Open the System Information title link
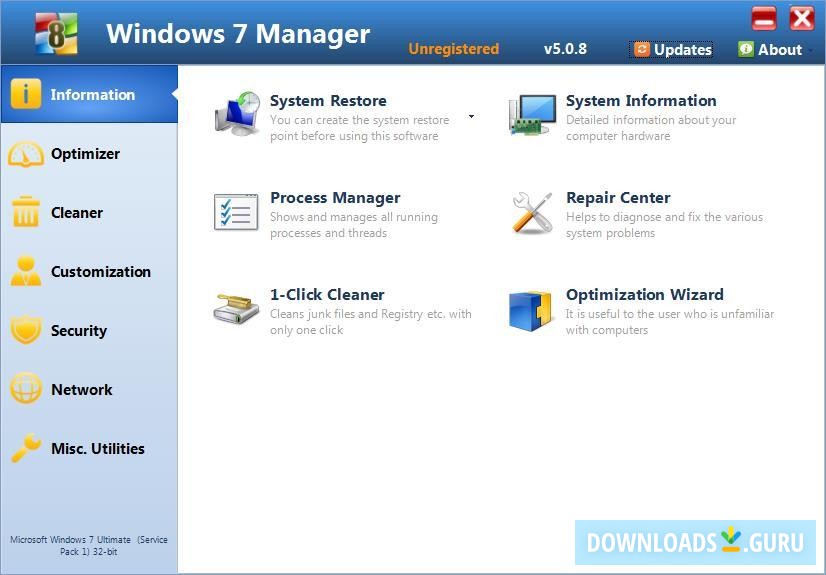 (x=641, y=101)
